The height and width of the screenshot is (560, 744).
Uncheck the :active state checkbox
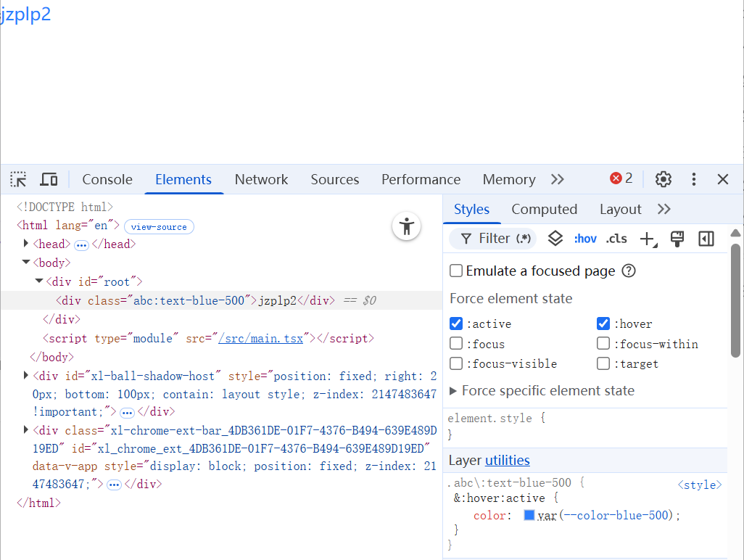click(x=456, y=324)
